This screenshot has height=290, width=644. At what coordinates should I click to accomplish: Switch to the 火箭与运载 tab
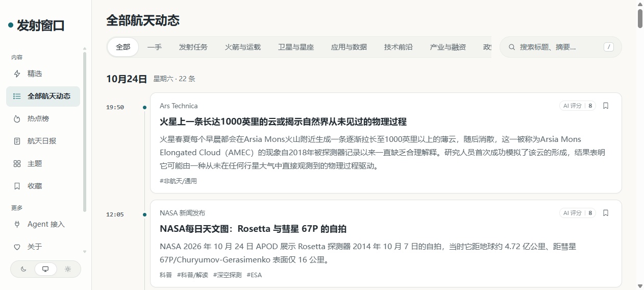point(243,47)
